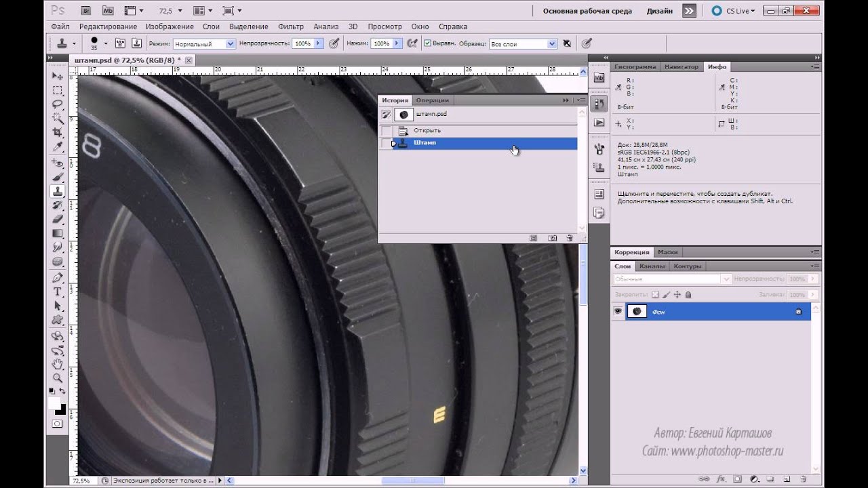Toggle Quick Mask mode

point(58,424)
